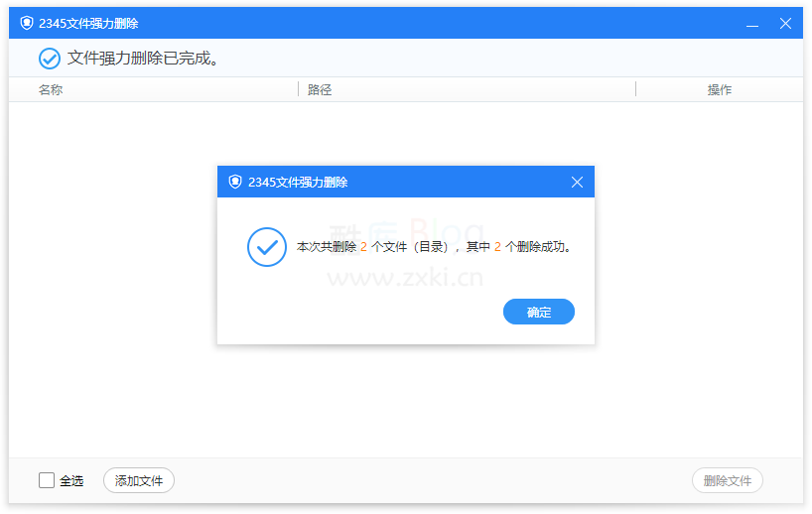This screenshot has height=514, width=812.
Task: Click the dialog title text 2345文件强力删除
Action: 298,183
